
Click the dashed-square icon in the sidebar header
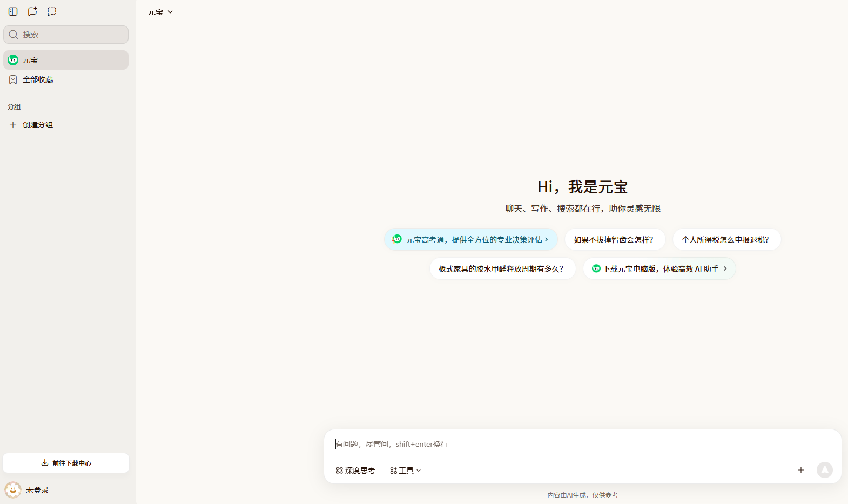tap(52, 11)
